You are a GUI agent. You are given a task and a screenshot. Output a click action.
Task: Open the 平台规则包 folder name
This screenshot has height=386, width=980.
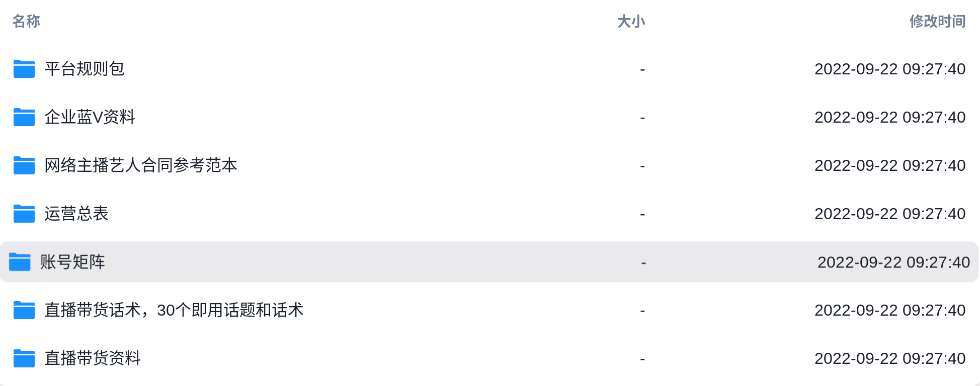point(85,69)
